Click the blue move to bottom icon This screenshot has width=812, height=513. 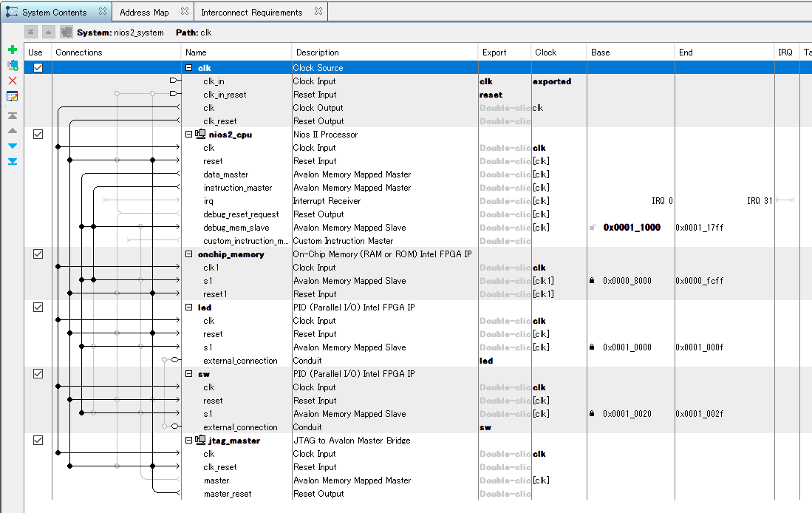[13, 161]
